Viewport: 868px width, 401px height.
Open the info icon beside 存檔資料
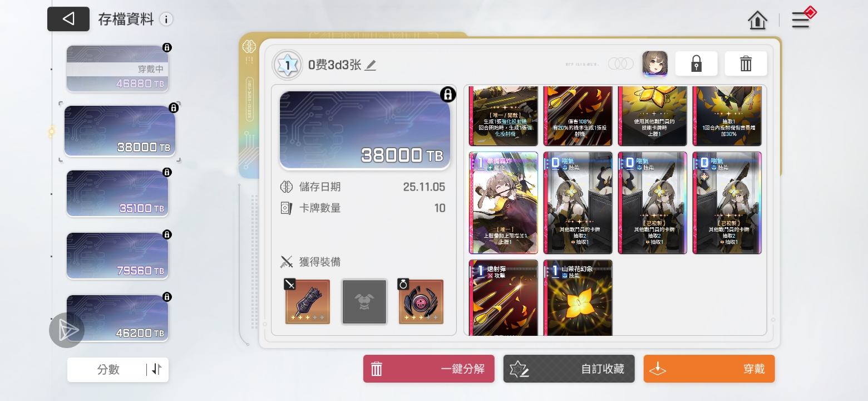(x=166, y=19)
